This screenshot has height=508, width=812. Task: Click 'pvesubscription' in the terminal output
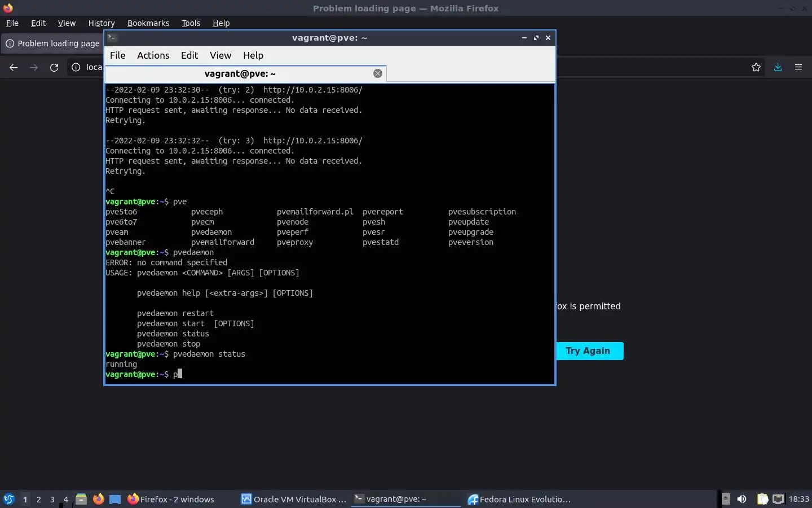pos(482,212)
